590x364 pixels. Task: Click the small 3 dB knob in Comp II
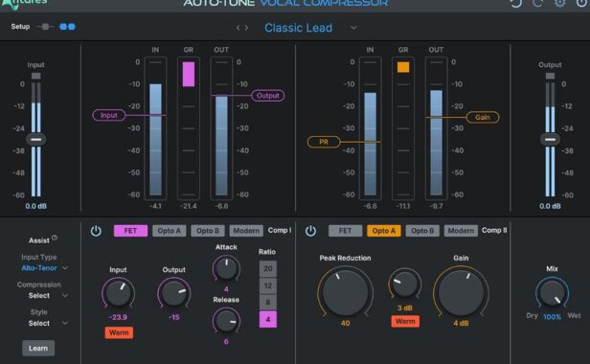[x=405, y=284]
